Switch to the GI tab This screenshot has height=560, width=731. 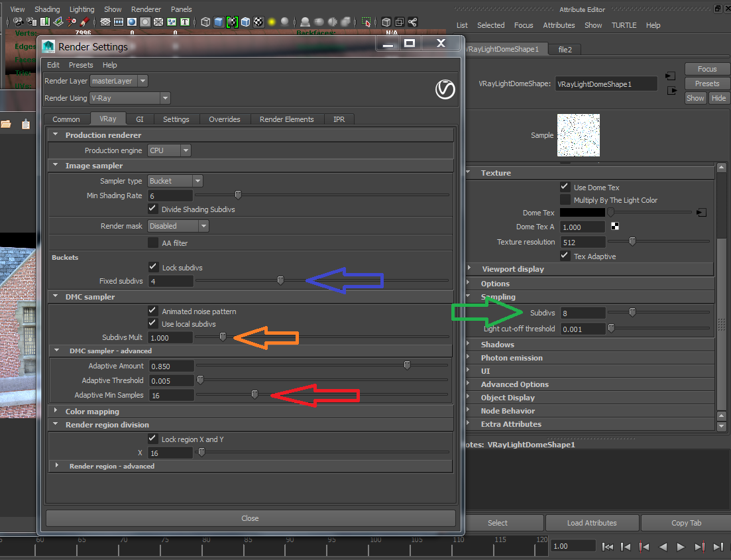(x=139, y=119)
